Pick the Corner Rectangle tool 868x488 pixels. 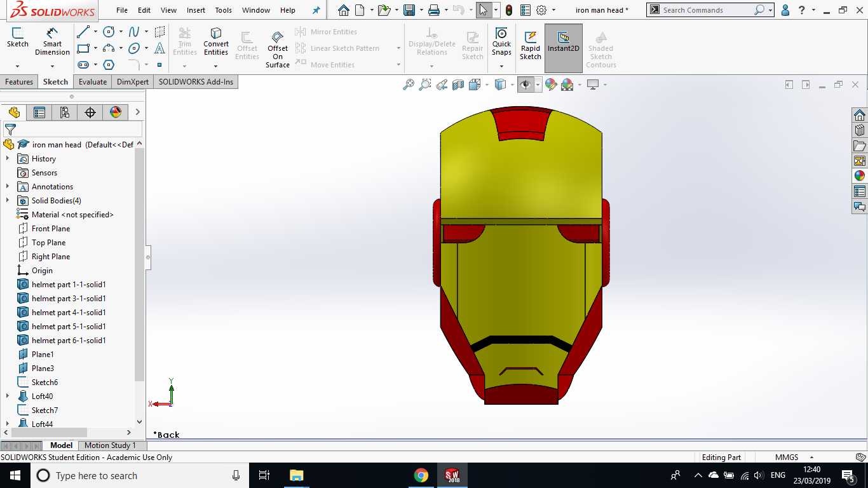(x=83, y=48)
